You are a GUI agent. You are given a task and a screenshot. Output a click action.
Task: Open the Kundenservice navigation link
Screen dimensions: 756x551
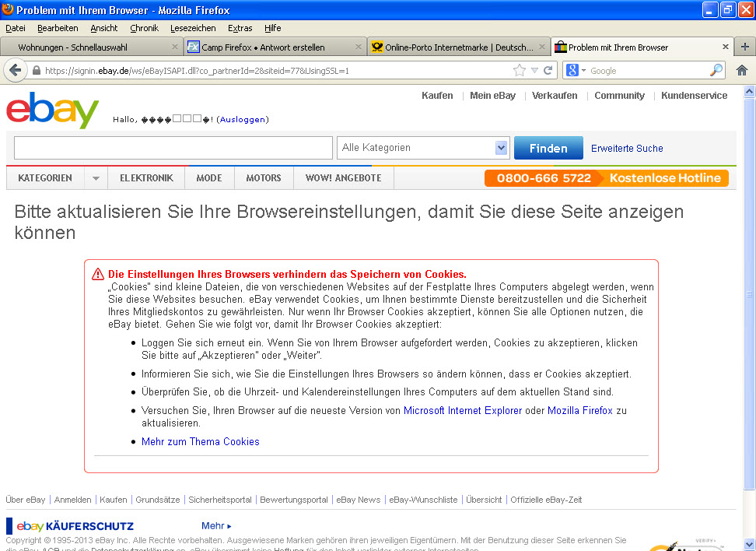click(x=694, y=96)
